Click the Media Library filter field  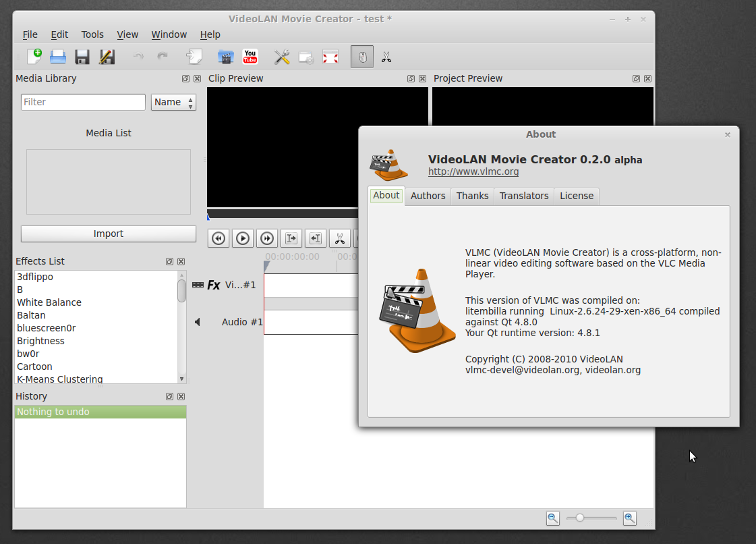tap(83, 103)
